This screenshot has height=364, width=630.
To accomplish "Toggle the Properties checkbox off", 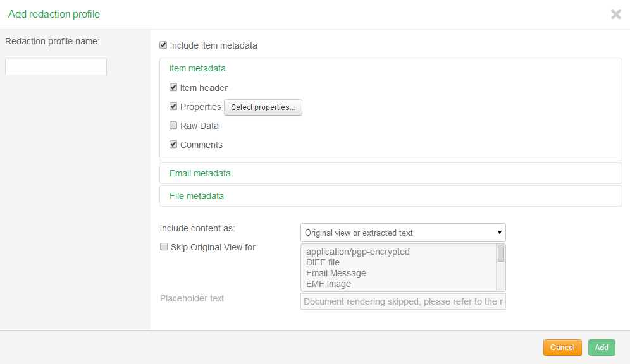I will pyautogui.click(x=173, y=106).
